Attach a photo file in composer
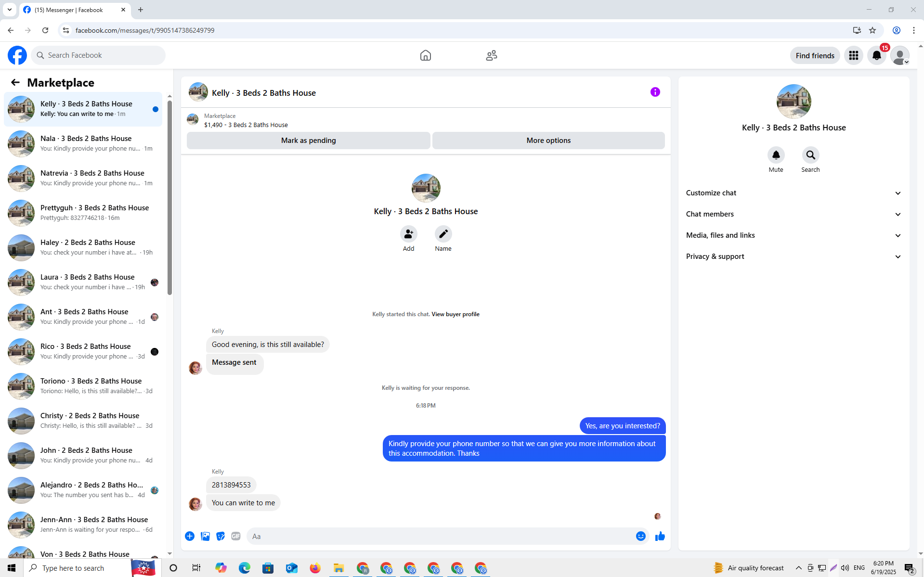 click(205, 536)
